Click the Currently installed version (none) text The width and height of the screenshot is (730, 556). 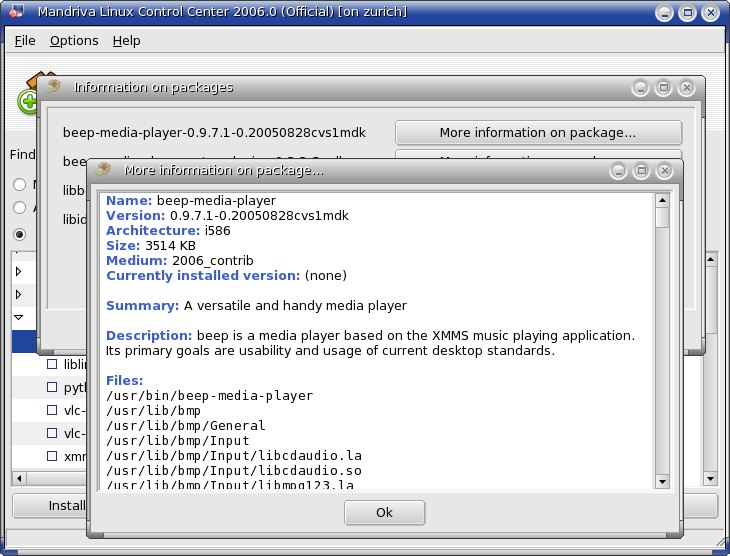[x=326, y=275]
